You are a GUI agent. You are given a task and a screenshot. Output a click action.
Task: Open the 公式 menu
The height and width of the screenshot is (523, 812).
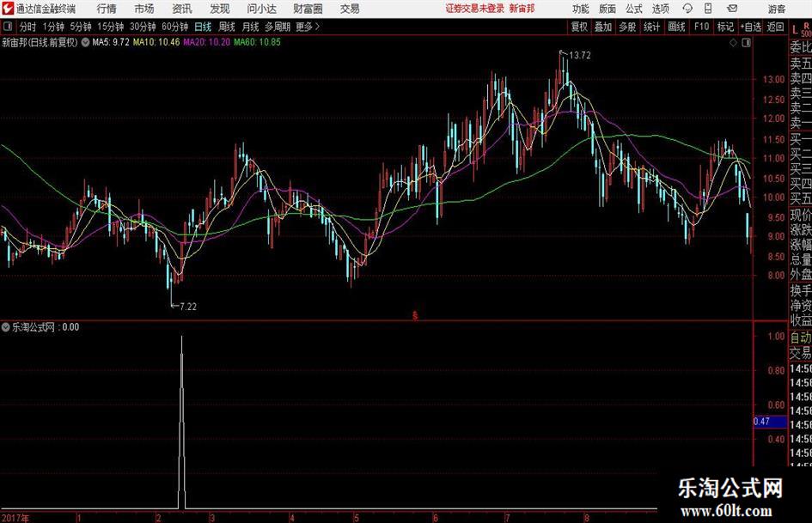click(x=634, y=9)
